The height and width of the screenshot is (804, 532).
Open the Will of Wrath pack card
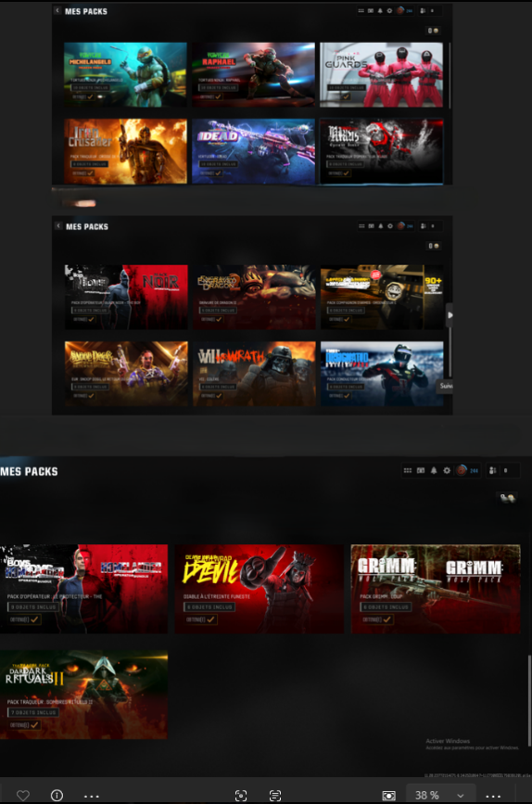tap(254, 374)
